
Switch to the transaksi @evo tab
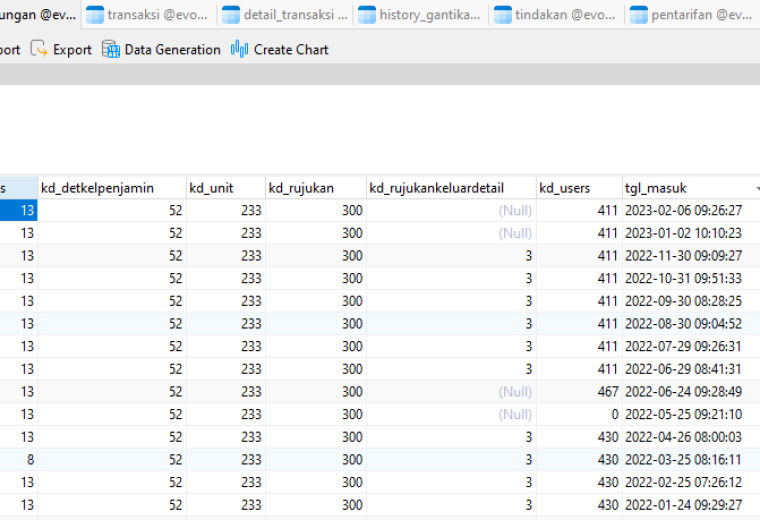click(149, 15)
